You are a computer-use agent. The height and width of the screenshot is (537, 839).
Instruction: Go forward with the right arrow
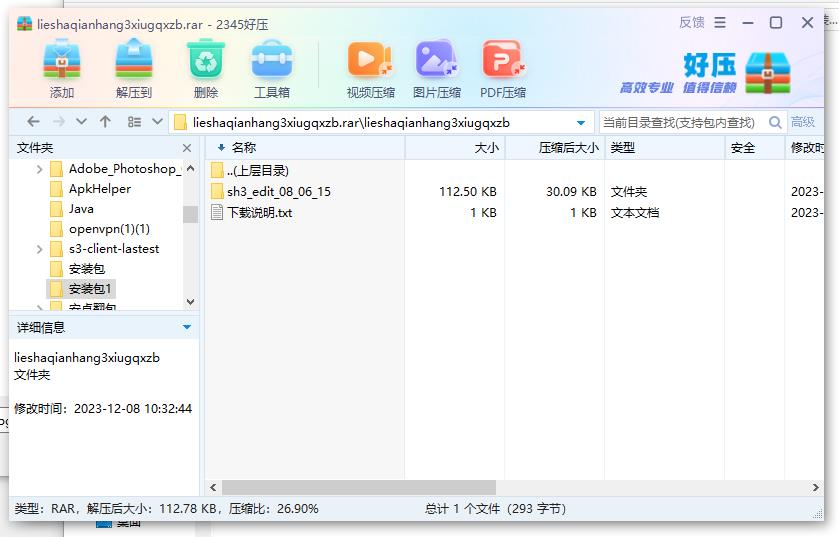58,122
